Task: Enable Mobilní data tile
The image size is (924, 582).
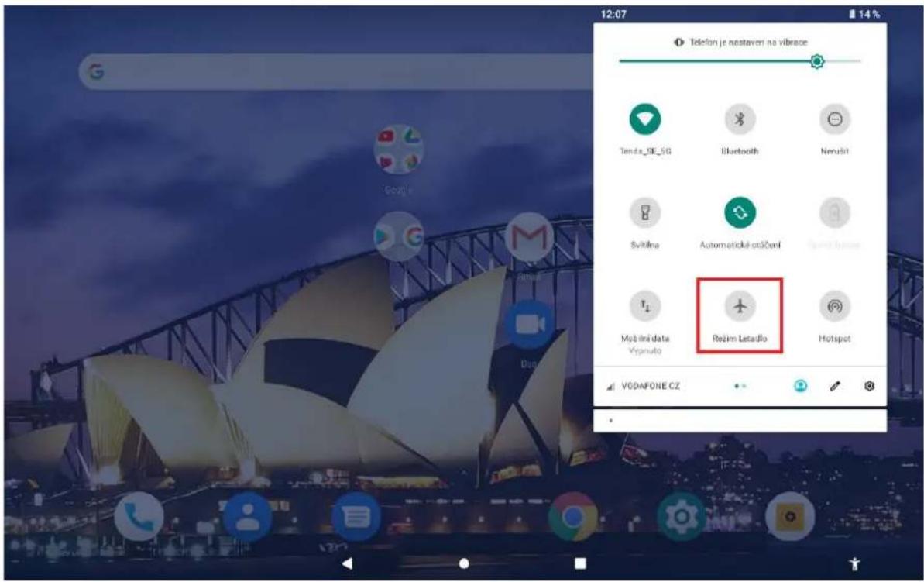Action: [x=645, y=307]
